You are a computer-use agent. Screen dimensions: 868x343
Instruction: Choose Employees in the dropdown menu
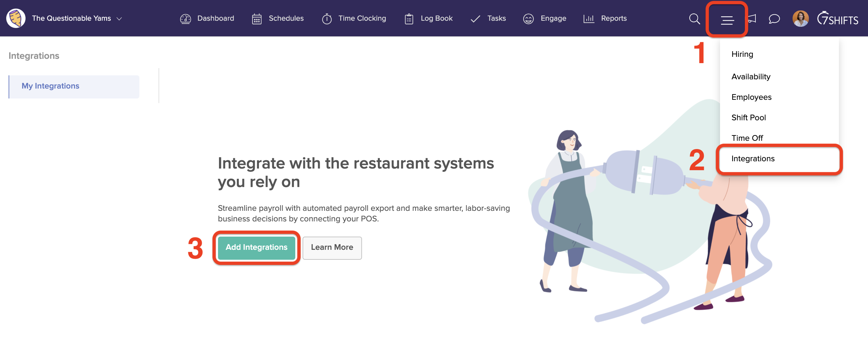tap(751, 97)
